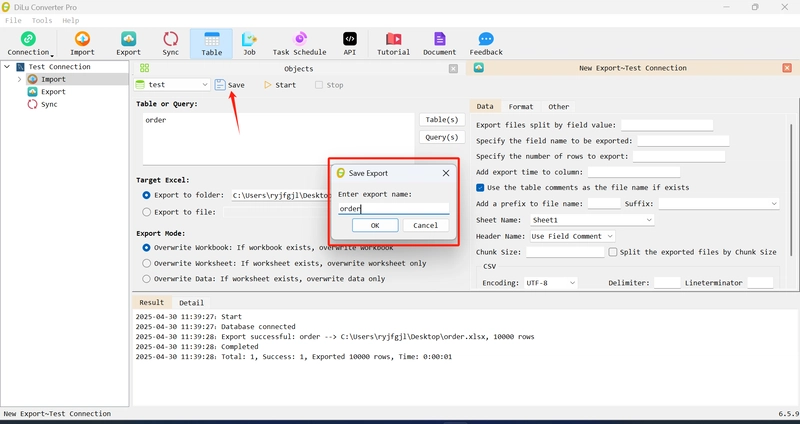Click the Lineterminator input field
Screen dimensions: 800x424
click(x=760, y=283)
